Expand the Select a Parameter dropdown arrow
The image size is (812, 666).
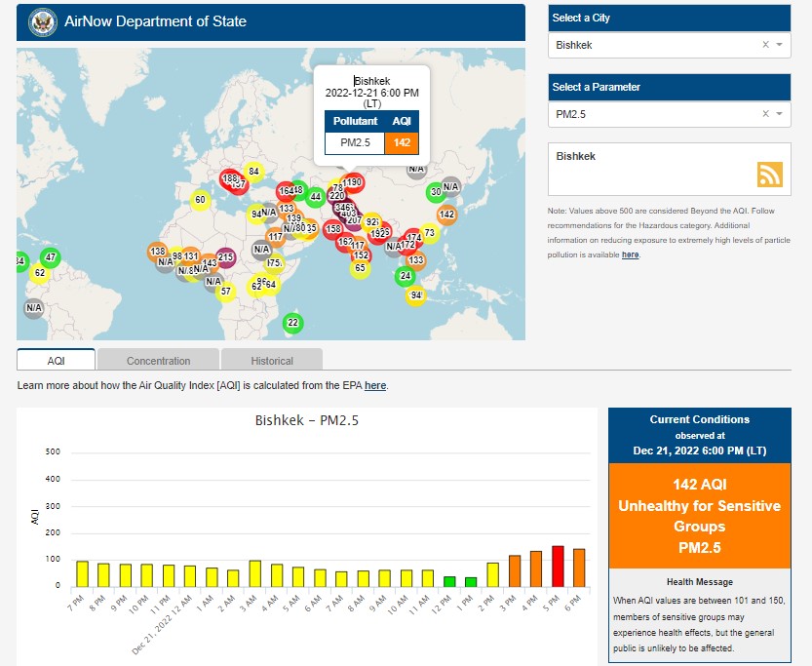[780, 114]
